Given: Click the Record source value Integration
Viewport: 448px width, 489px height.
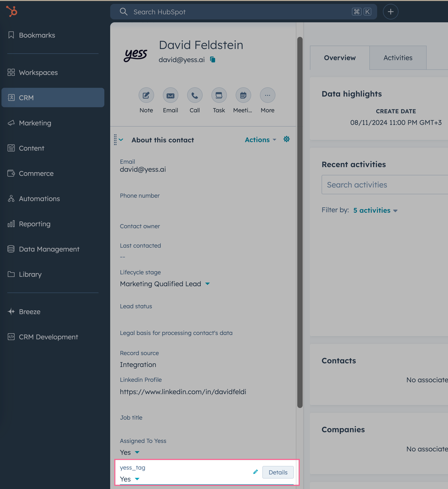Looking at the screenshot, I should tap(138, 365).
